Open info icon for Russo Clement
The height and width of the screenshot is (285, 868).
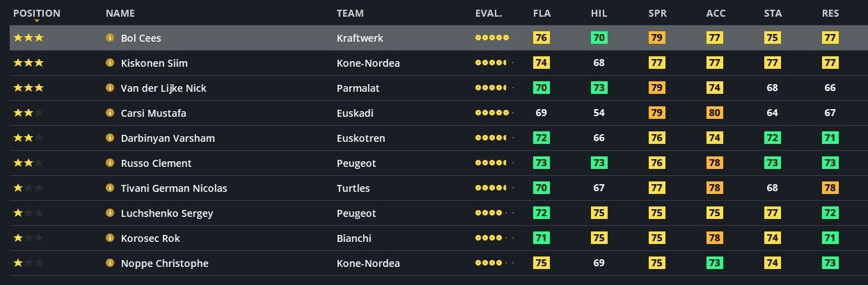(109, 163)
